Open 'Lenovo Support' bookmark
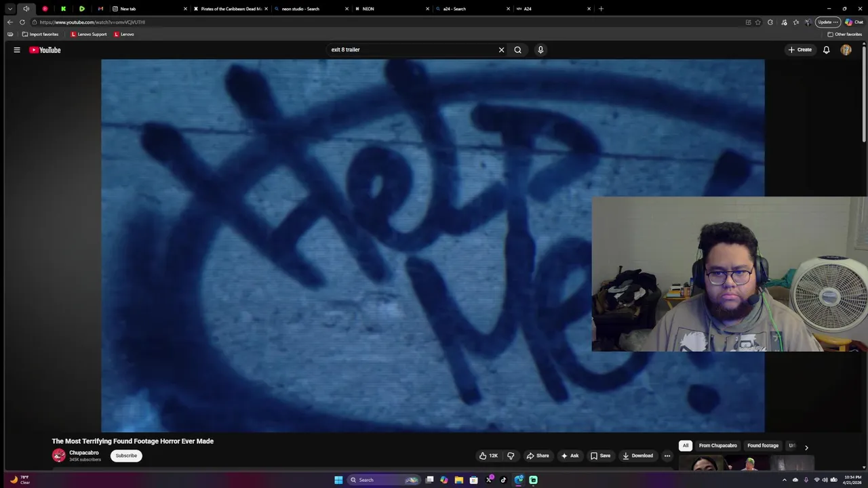The image size is (868, 488). pos(89,34)
